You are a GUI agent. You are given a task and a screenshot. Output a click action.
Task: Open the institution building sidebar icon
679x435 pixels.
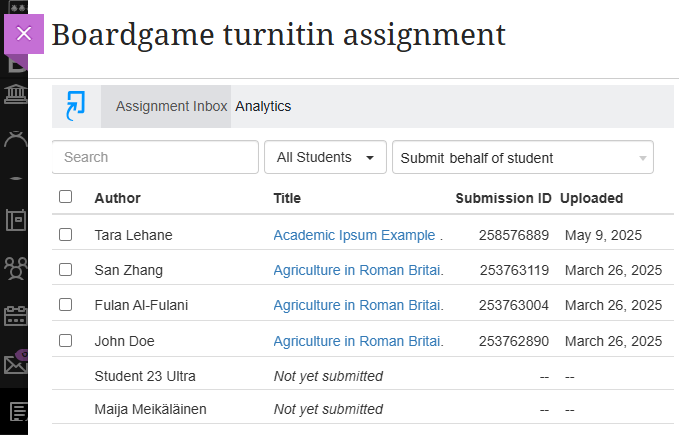pos(15,95)
